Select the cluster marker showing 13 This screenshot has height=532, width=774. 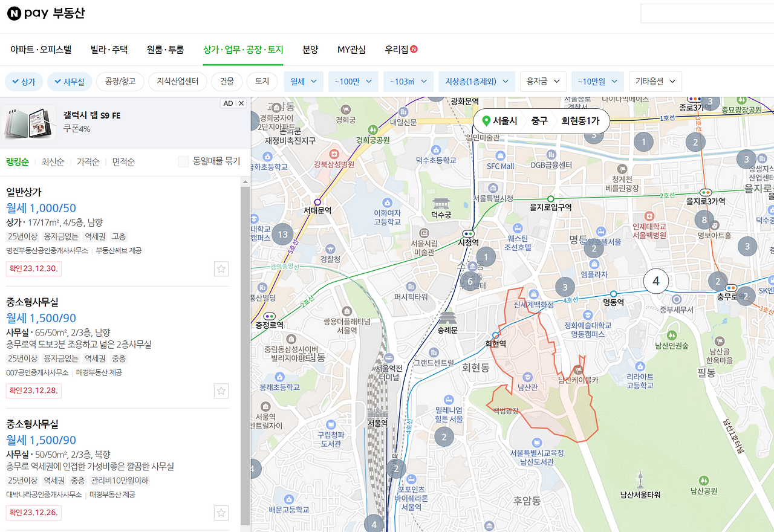(282, 235)
